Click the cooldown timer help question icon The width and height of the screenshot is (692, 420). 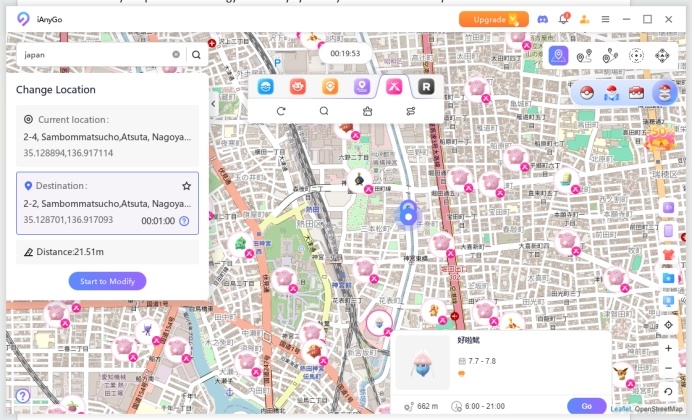(184, 221)
